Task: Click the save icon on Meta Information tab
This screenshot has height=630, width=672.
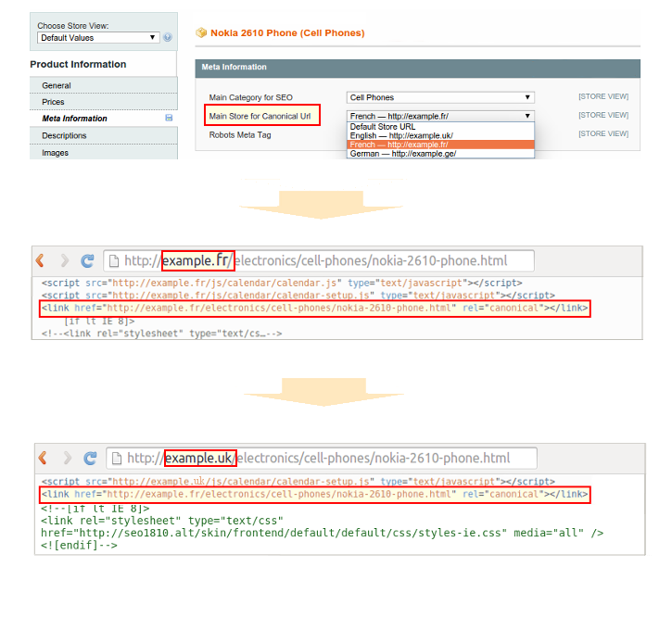Action: click(x=169, y=119)
